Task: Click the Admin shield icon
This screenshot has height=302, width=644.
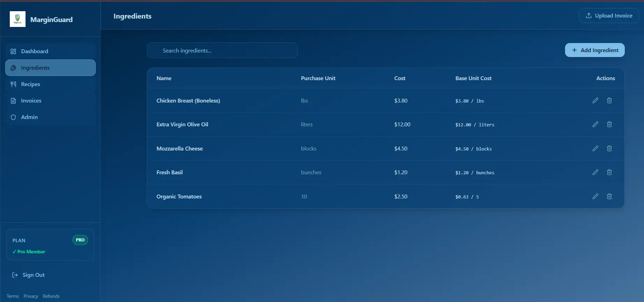Action: (x=13, y=117)
